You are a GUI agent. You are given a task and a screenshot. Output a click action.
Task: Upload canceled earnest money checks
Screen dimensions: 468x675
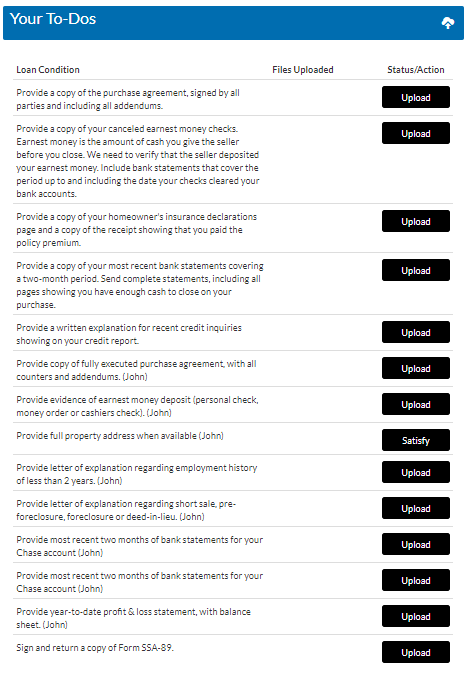[x=415, y=133]
